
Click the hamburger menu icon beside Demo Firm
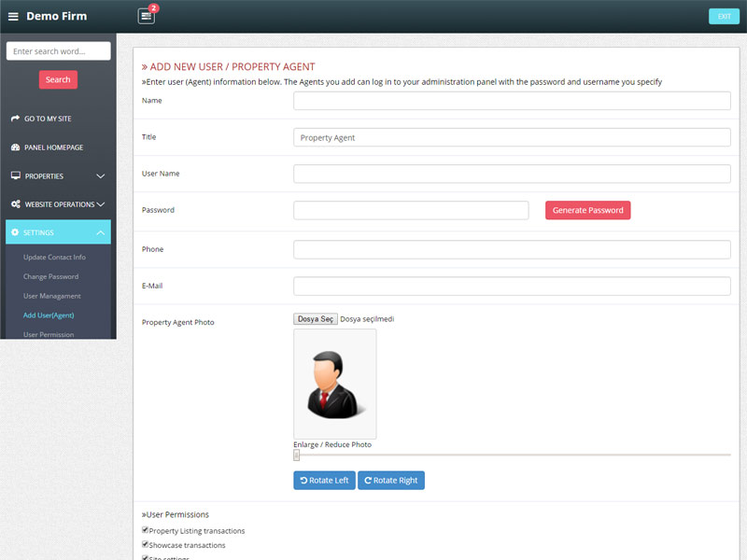tap(13, 17)
